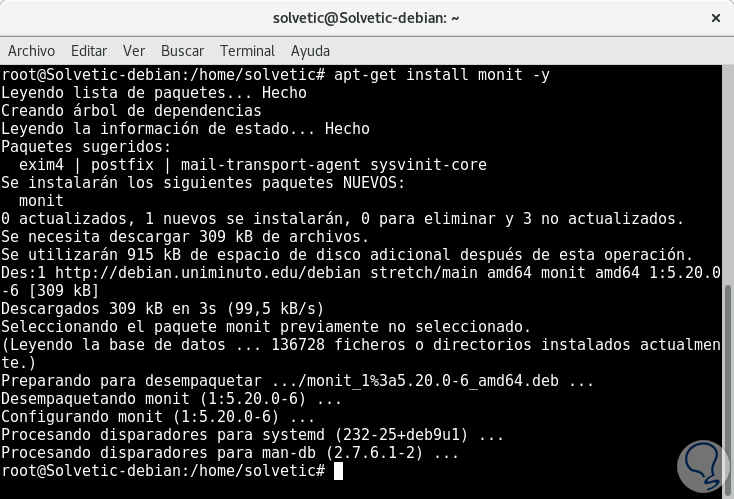Open the Ver menu
Image resolution: width=734 pixels, height=499 pixels.
[134, 51]
